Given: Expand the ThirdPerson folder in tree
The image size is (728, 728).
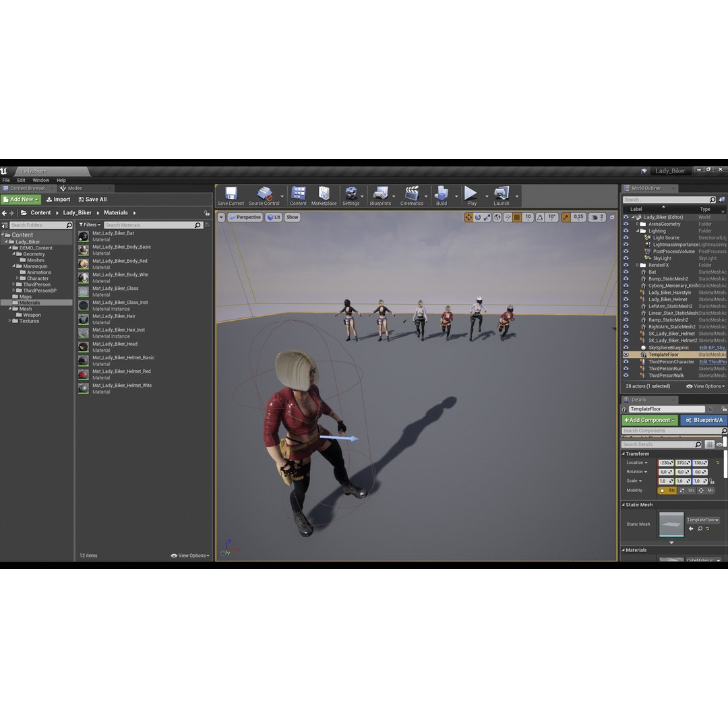Looking at the screenshot, I should (x=13, y=284).
